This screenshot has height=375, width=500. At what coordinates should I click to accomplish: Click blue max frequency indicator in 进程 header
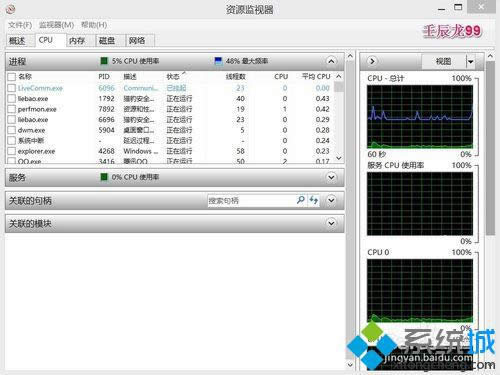[218, 61]
